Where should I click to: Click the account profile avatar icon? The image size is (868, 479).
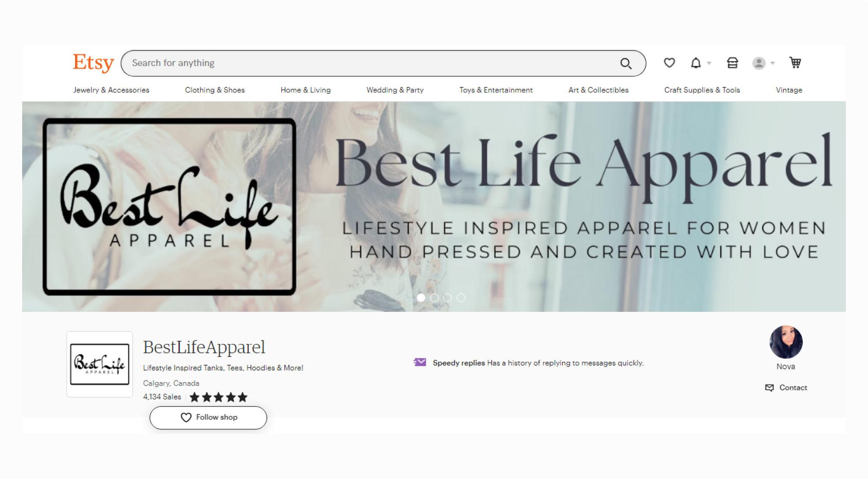click(x=759, y=63)
